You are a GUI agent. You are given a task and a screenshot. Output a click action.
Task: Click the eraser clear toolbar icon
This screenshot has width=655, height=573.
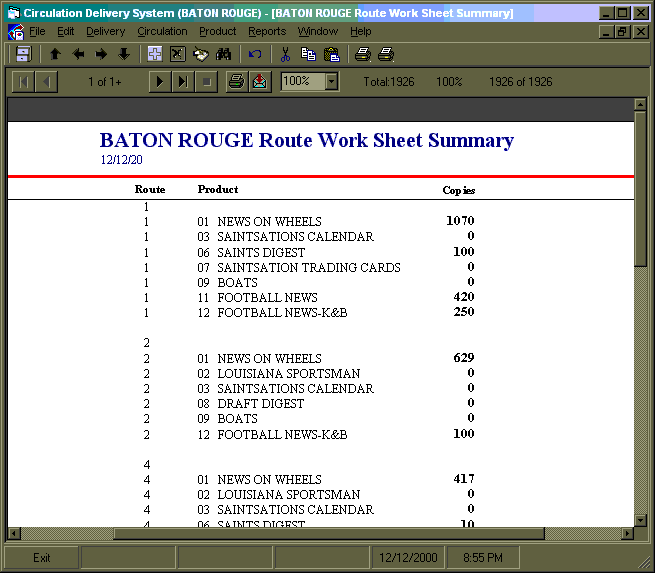click(201, 54)
